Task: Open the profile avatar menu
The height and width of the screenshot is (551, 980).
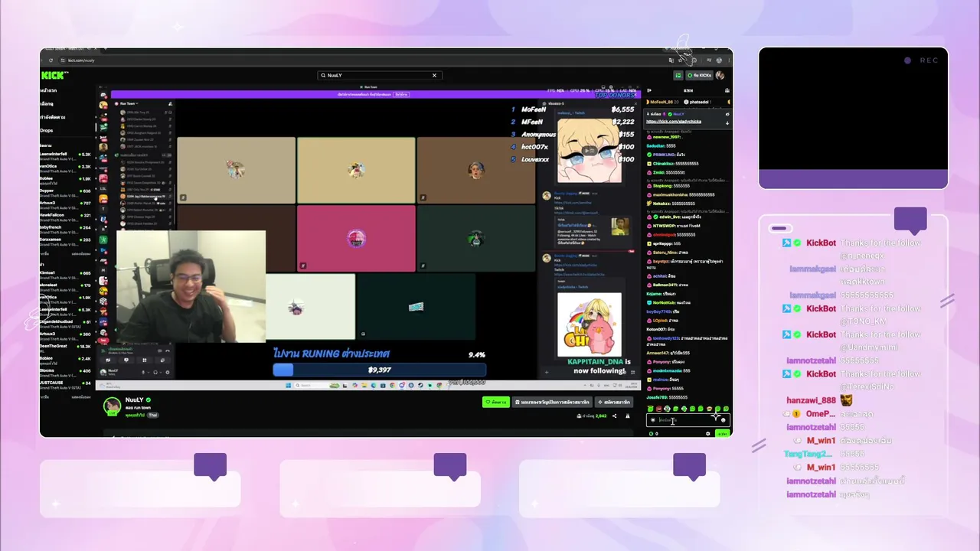Action: [720, 75]
